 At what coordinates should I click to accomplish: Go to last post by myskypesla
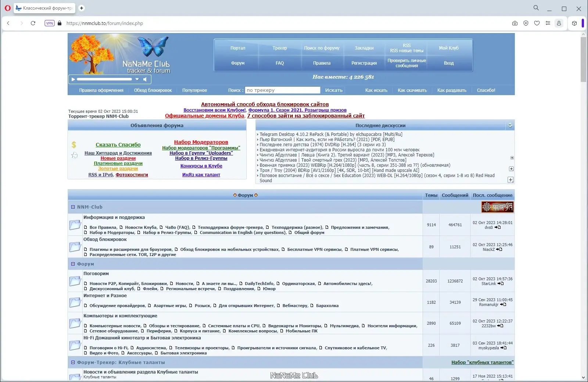tap(503, 348)
